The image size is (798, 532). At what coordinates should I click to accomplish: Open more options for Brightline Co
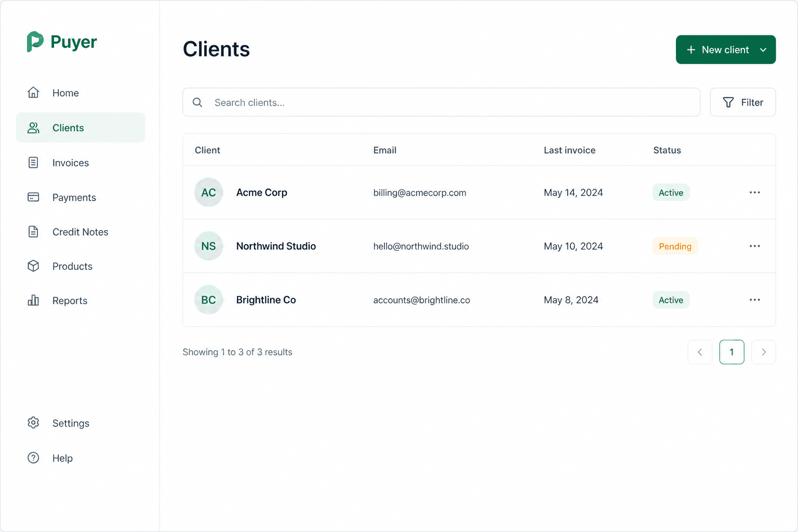tap(755, 300)
